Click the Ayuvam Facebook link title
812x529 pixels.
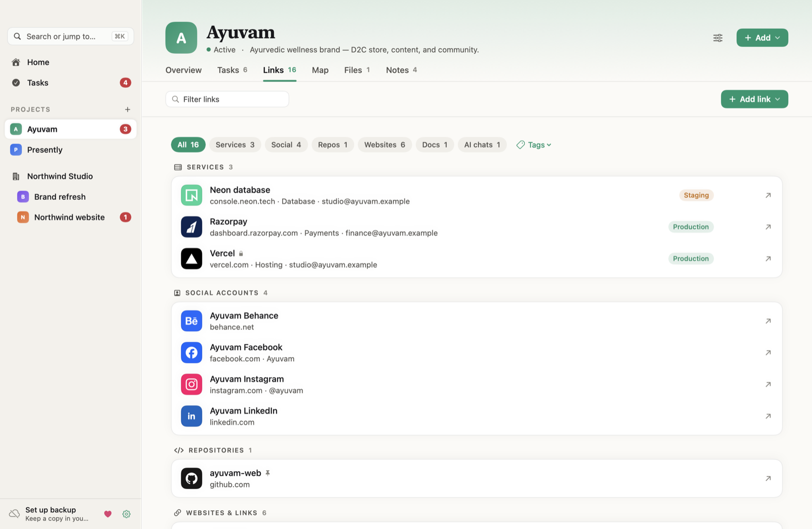click(x=246, y=347)
